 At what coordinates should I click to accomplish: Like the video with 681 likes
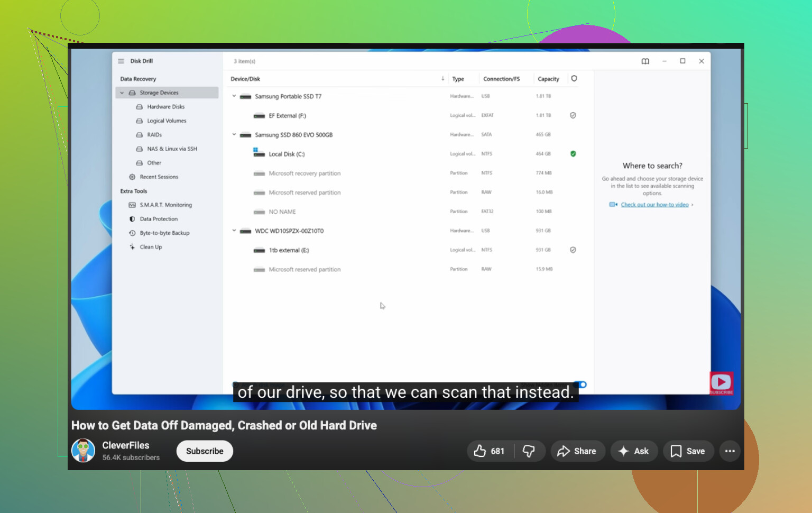490,451
